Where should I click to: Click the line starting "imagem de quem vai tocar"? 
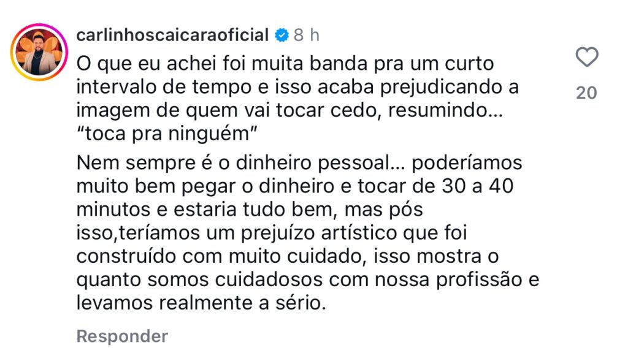click(x=289, y=110)
